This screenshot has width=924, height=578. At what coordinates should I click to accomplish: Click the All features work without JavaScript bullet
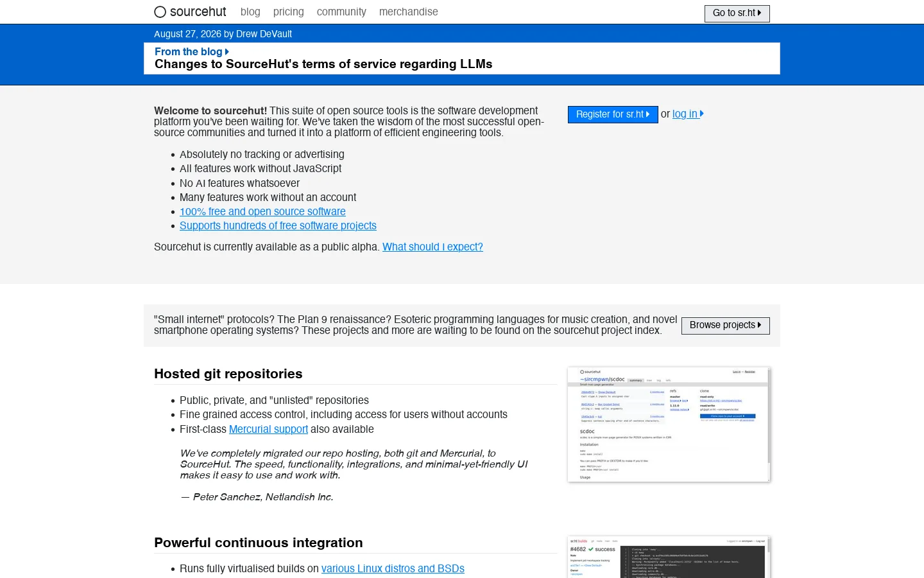[261, 168]
